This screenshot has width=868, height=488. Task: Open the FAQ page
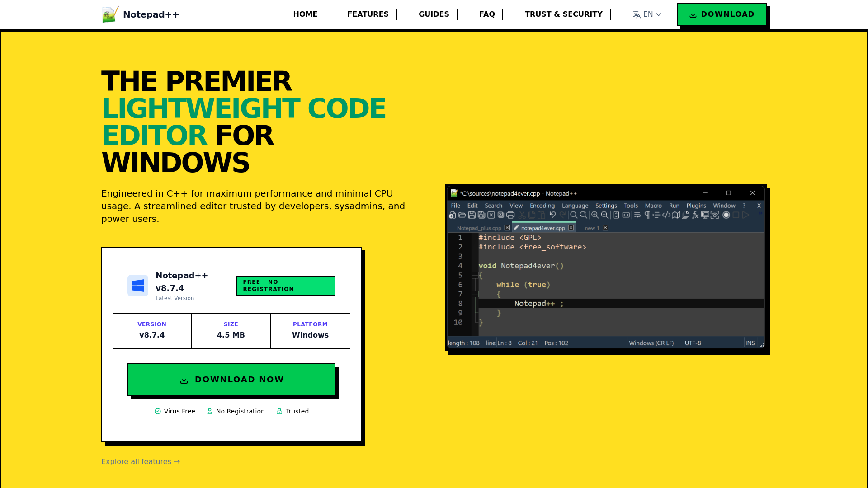pyautogui.click(x=487, y=14)
